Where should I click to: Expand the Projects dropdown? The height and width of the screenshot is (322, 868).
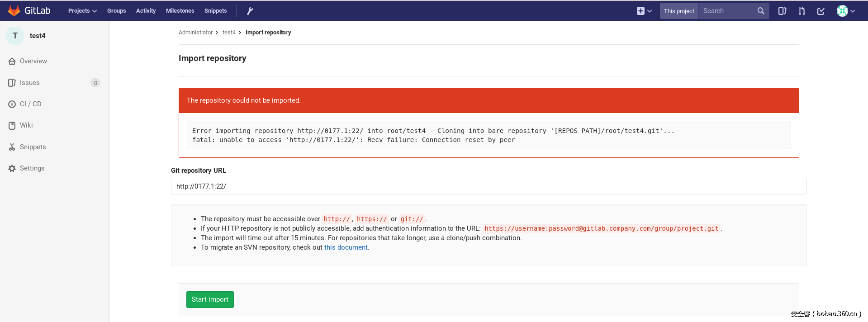click(82, 11)
